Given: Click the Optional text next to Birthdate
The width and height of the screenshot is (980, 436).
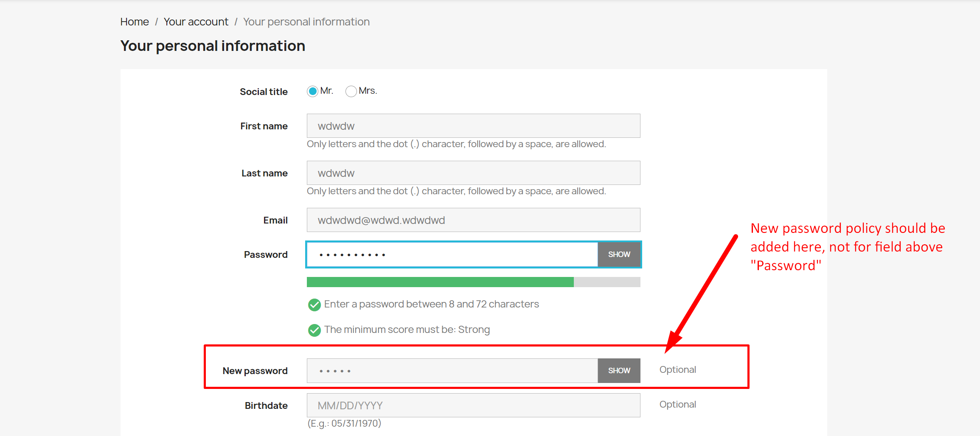Looking at the screenshot, I should point(677,404).
